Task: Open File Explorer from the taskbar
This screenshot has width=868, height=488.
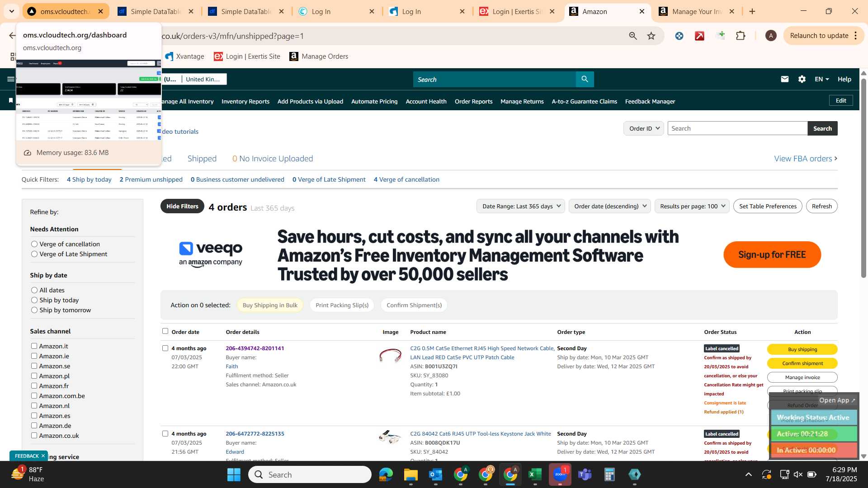Action: 410,474
